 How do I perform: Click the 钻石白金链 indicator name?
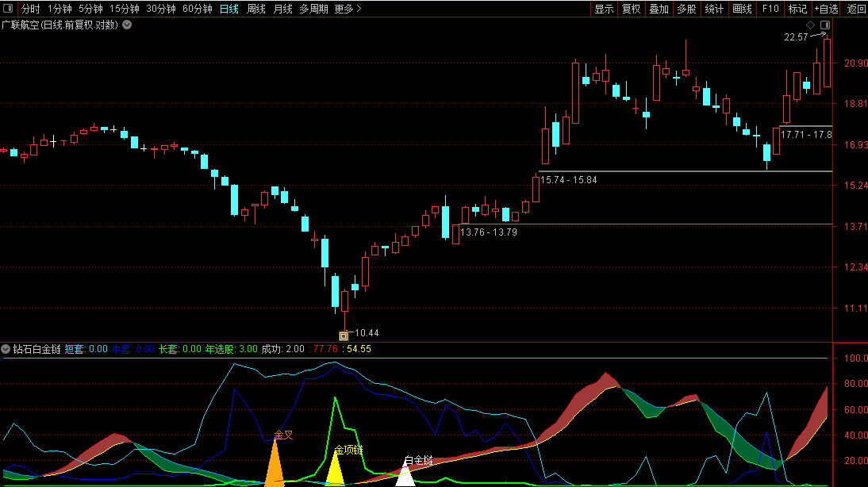click(36, 349)
